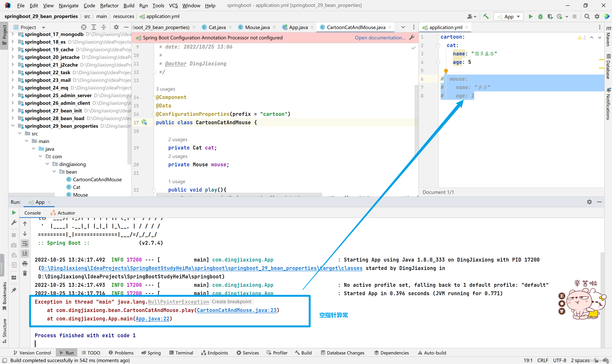Click the Build project hammer icon
The width and height of the screenshot is (612, 364).
(x=486, y=16)
